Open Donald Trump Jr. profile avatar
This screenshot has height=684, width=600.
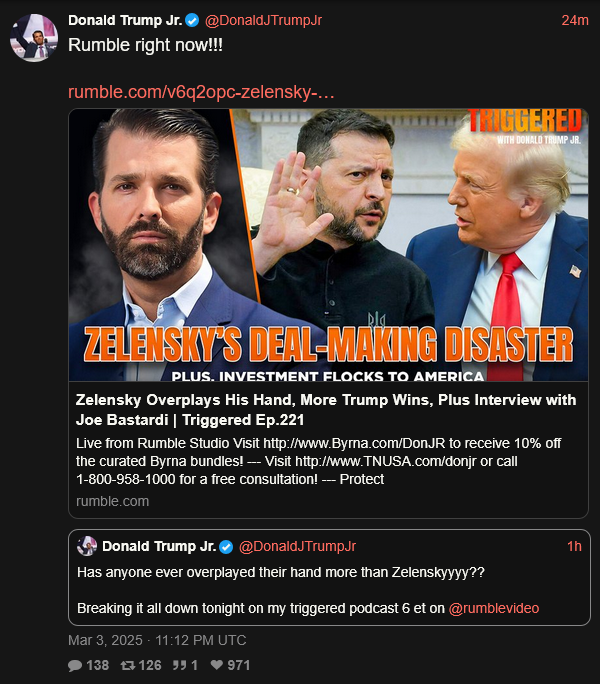[34, 38]
